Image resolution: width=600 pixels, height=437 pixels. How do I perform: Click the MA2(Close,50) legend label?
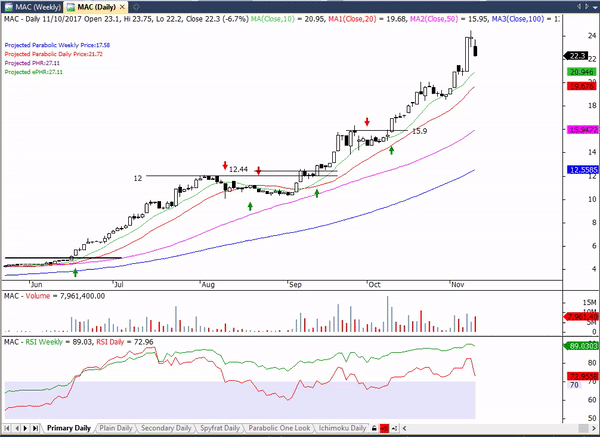pos(434,19)
